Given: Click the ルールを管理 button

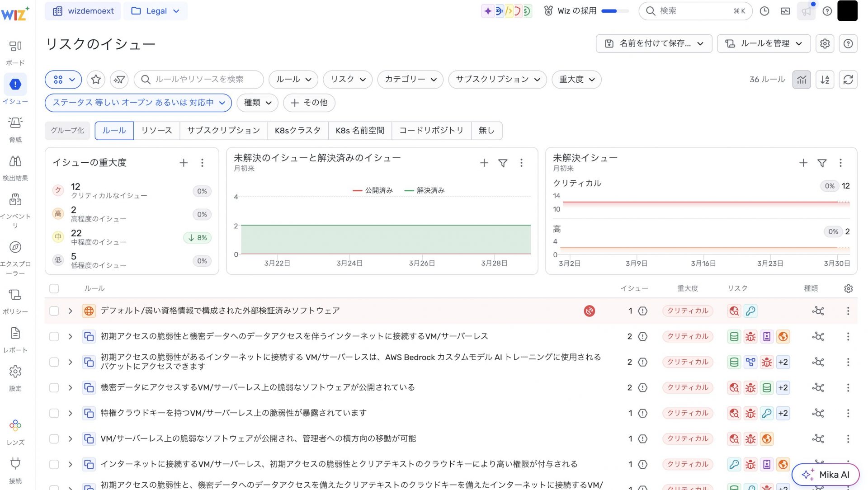Looking at the screenshot, I should 764,43.
